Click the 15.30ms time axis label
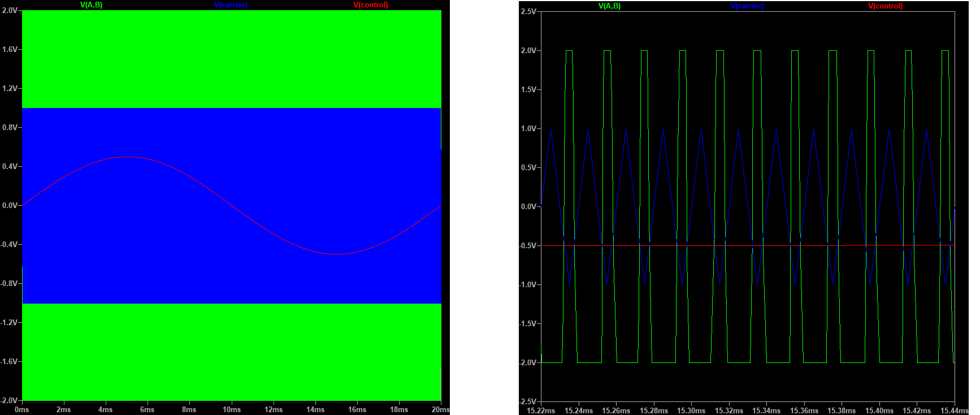Viewport: 980px width, 415px height. 691,410
